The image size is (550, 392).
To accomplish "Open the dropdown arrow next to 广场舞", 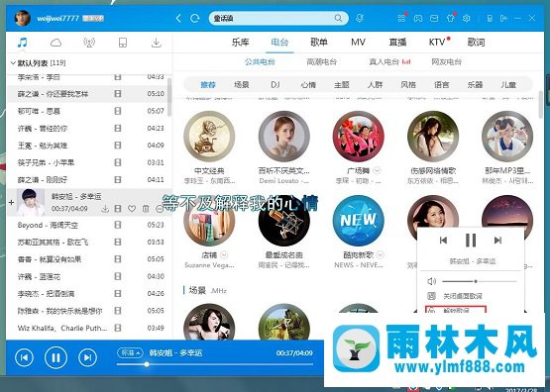I will pos(378,170).
